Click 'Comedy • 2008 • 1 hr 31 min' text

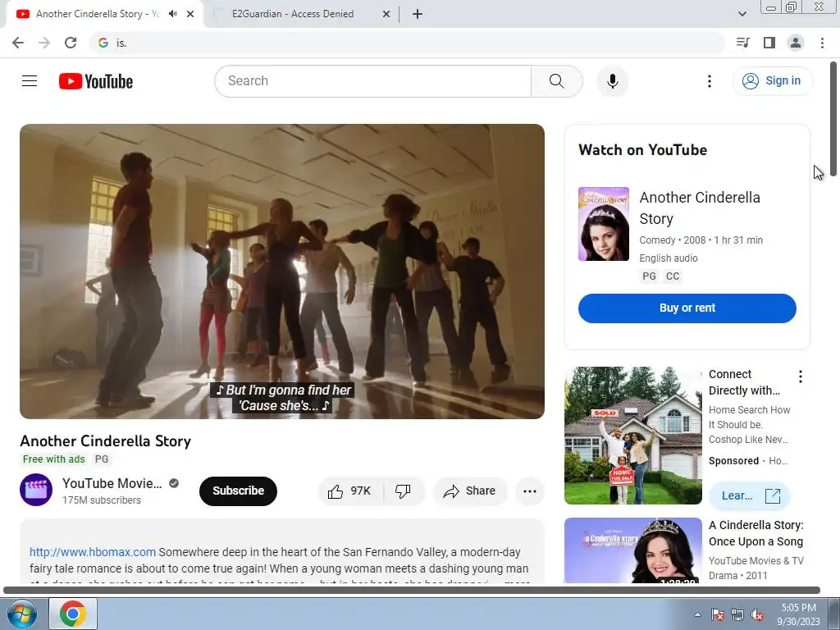(x=701, y=240)
